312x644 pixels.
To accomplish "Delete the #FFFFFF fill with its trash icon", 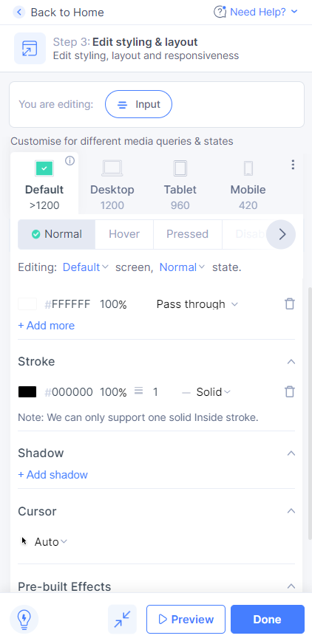I will [290, 304].
